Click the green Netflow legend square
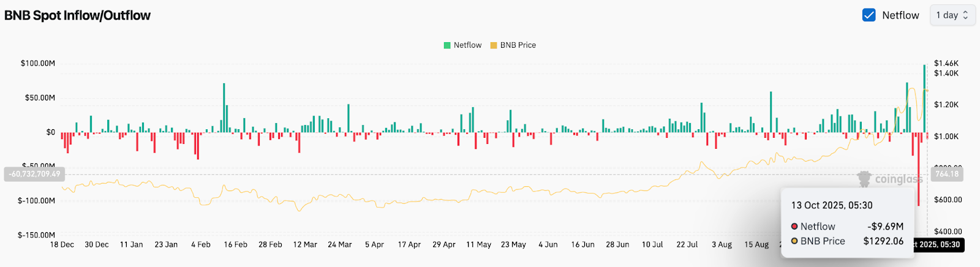The height and width of the screenshot is (267, 980). click(447, 45)
